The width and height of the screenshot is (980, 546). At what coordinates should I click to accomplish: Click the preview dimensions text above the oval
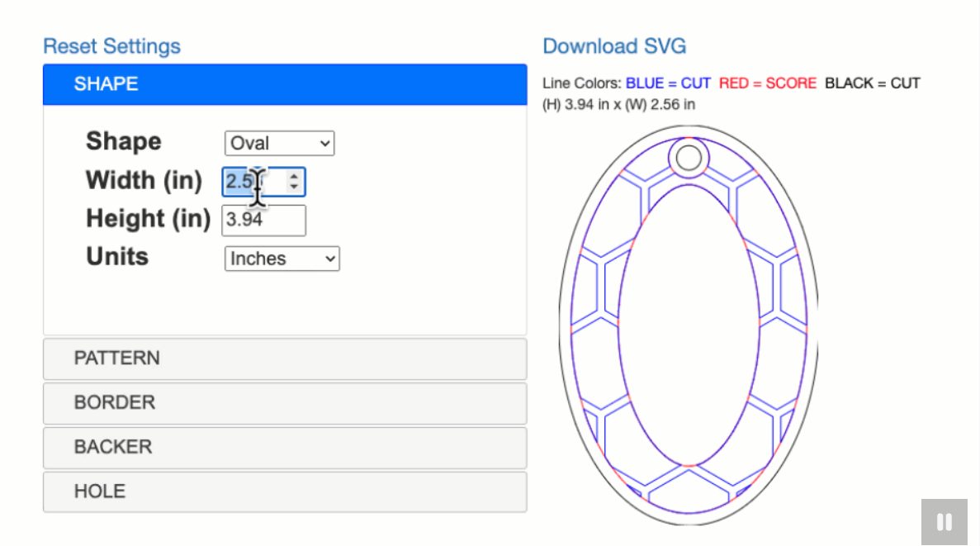coord(618,105)
